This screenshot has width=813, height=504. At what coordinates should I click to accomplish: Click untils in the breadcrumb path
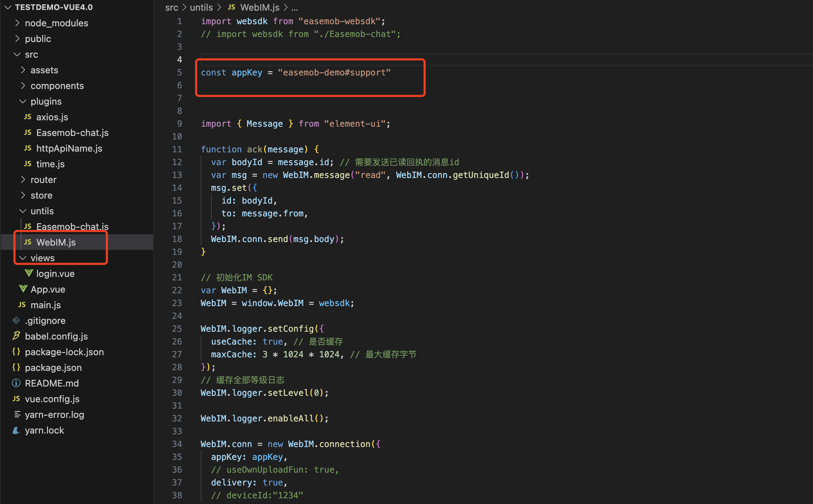(x=201, y=7)
